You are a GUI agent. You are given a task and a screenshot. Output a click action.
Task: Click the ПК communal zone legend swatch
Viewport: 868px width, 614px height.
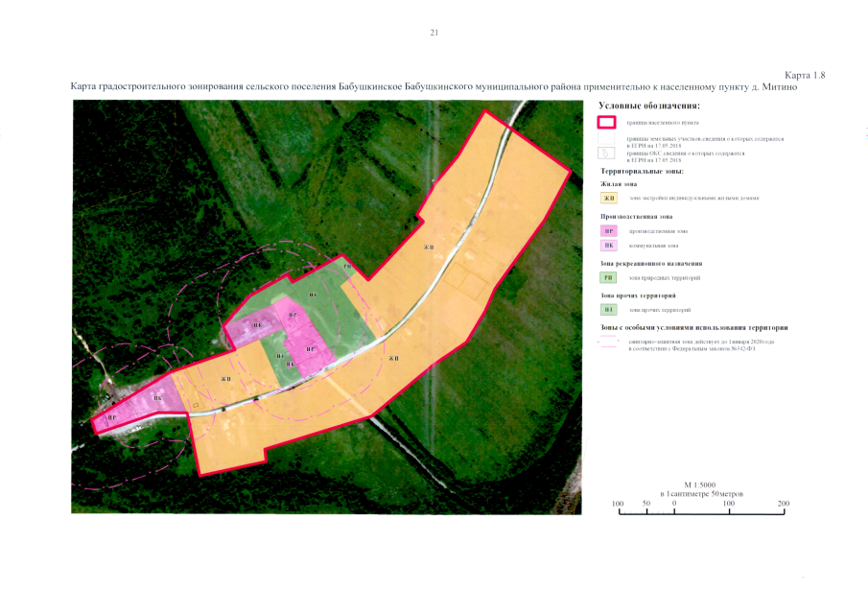[x=607, y=246]
